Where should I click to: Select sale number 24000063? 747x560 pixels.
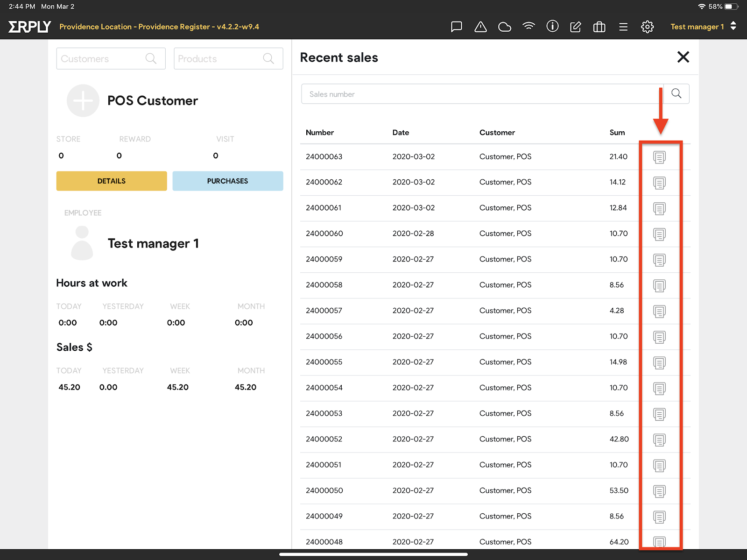324,156
